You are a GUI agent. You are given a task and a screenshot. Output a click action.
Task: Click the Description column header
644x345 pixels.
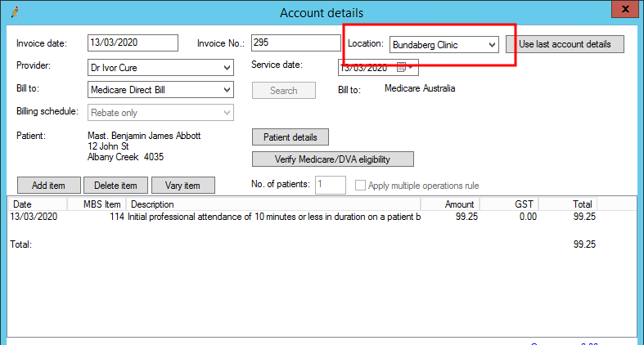(272, 204)
